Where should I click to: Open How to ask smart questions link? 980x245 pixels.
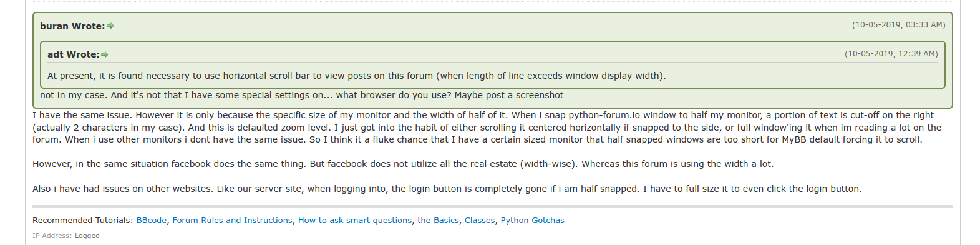355,221
